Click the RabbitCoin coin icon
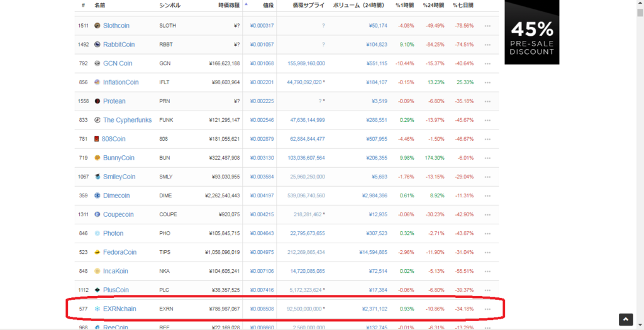644x330 pixels. 97,45
